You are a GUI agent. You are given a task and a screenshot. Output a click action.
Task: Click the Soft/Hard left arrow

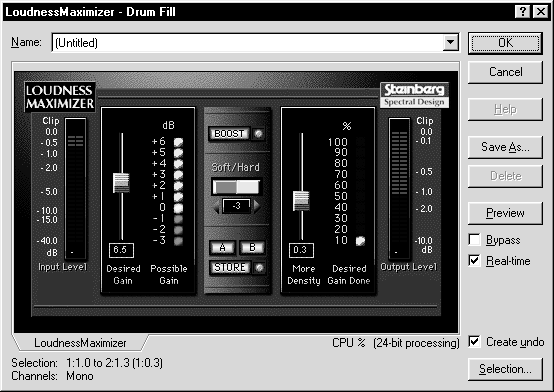pyautogui.click(x=217, y=207)
